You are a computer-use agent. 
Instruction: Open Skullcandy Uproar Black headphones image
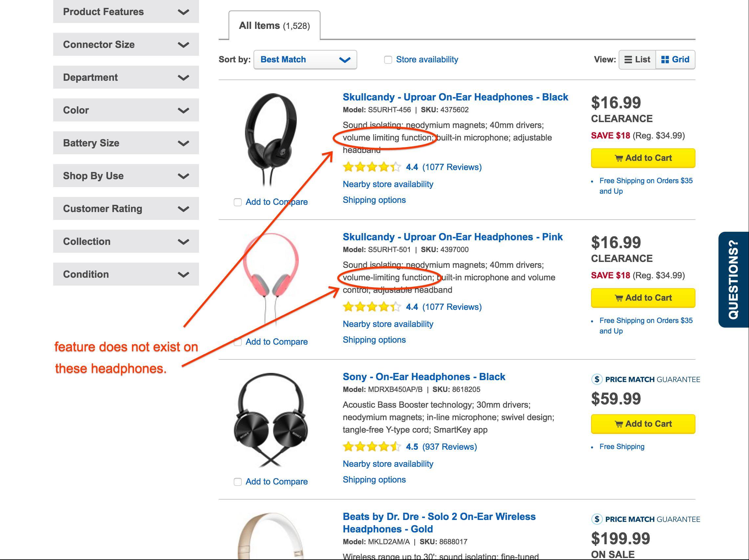(x=271, y=140)
